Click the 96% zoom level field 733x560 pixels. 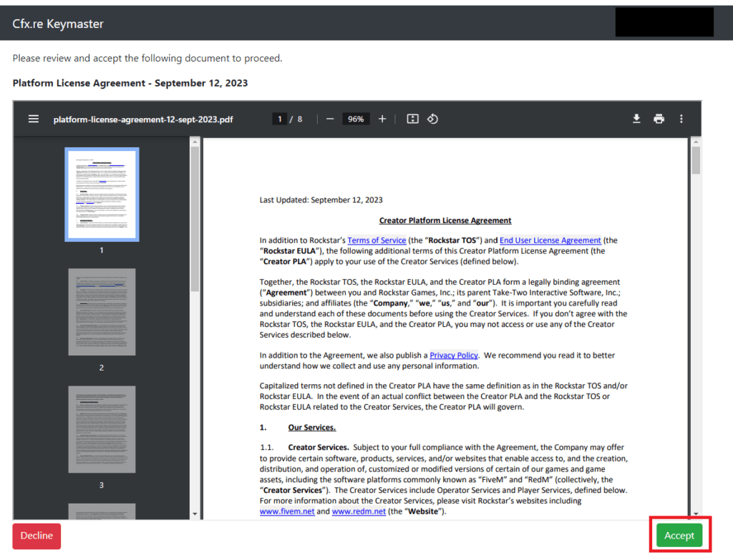(x=356, y=119)
